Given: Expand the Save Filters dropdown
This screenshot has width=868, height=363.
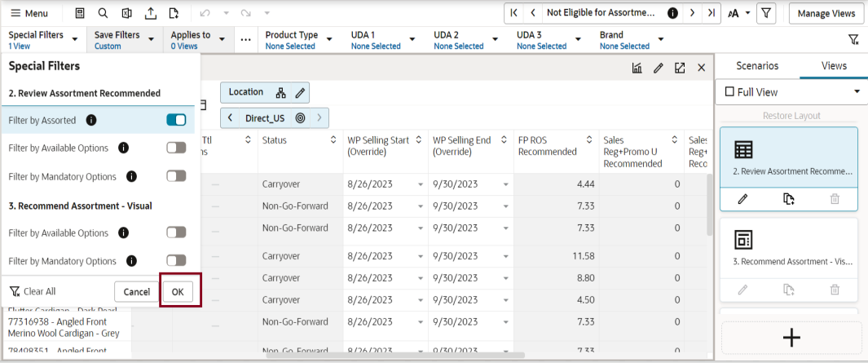Looking at the screenshot, I should (151, 39).
